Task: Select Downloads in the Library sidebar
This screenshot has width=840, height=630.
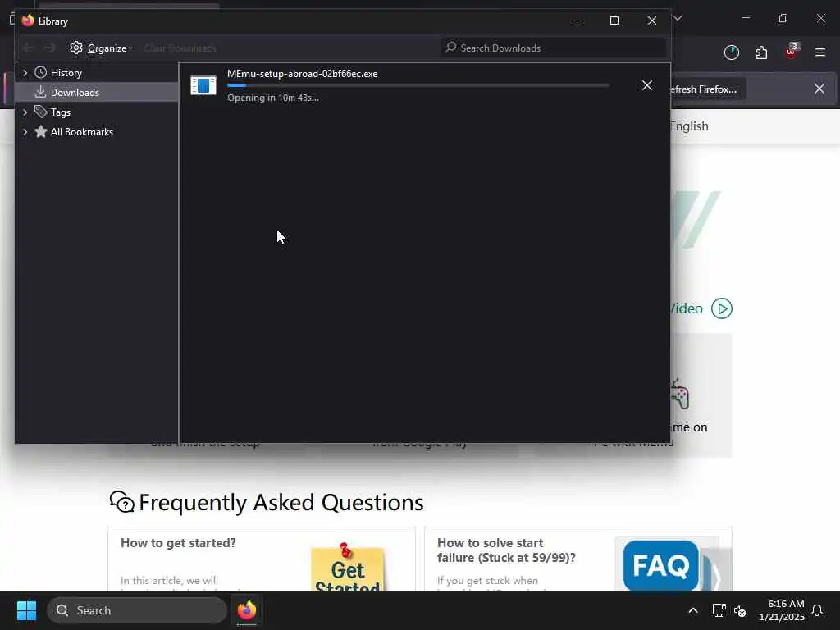Action: tap(97, 92)
